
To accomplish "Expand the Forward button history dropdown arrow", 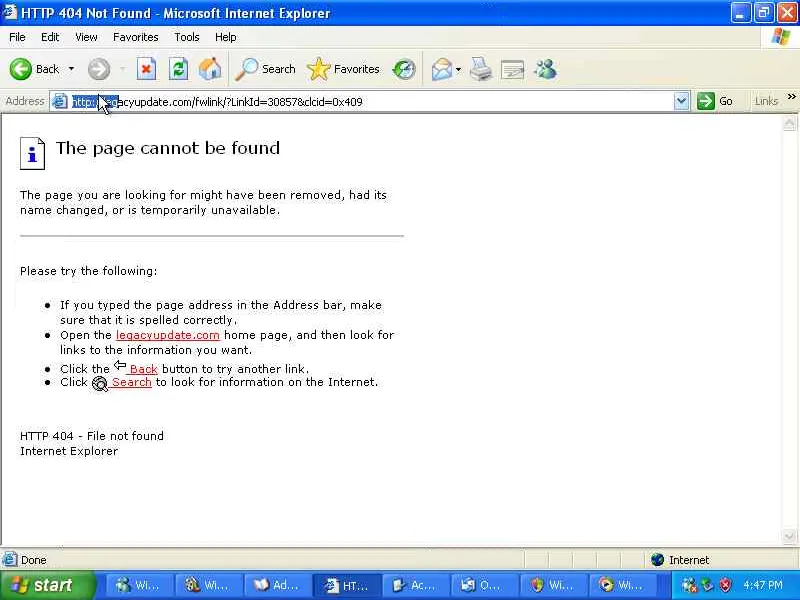I will pos(122,69).
